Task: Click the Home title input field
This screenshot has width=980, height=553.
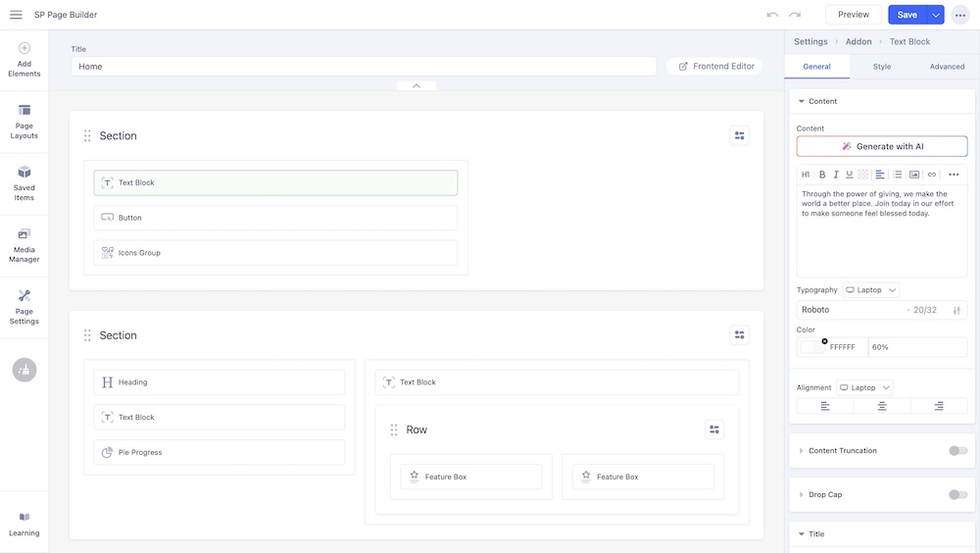Action: click(364, 67)
